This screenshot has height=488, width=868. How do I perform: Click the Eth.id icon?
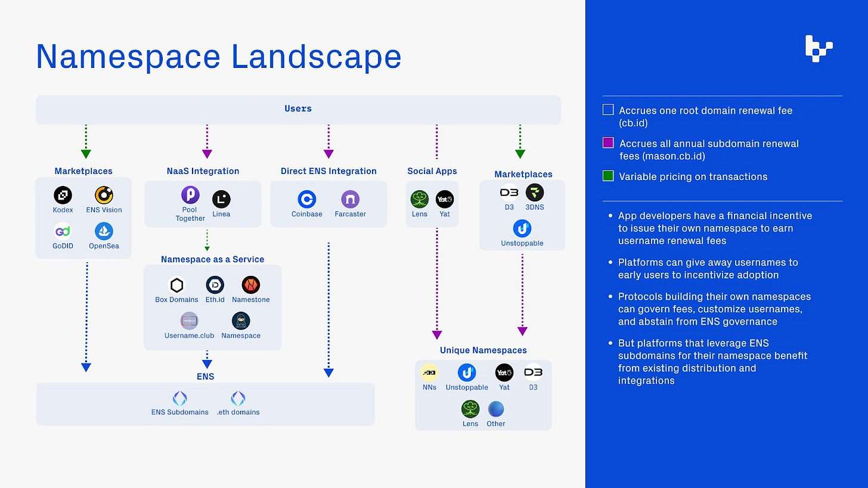coord(215,285)
